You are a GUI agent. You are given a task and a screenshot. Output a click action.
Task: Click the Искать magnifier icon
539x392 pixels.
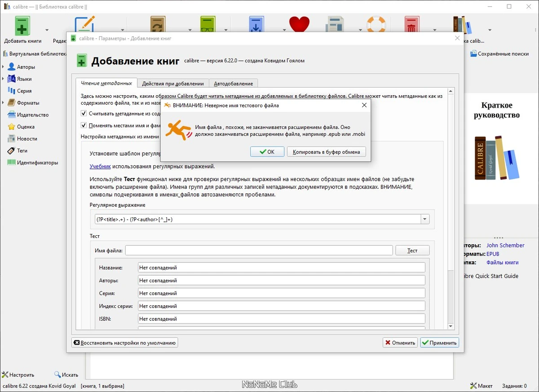[57, 374]
